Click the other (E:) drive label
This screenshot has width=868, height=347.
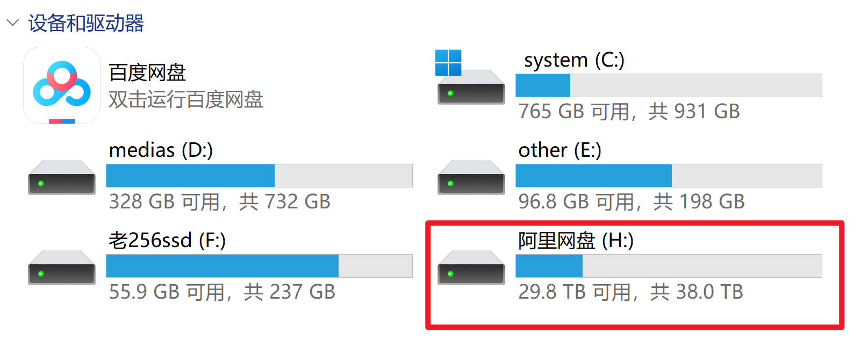(x=559, y=150)
